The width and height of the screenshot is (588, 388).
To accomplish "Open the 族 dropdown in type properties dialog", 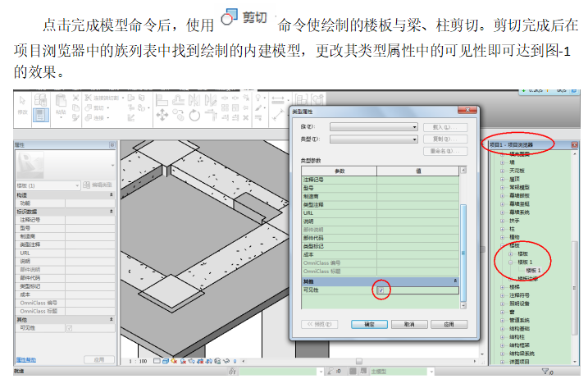I will pyautogui.click(x=414, y=127).
